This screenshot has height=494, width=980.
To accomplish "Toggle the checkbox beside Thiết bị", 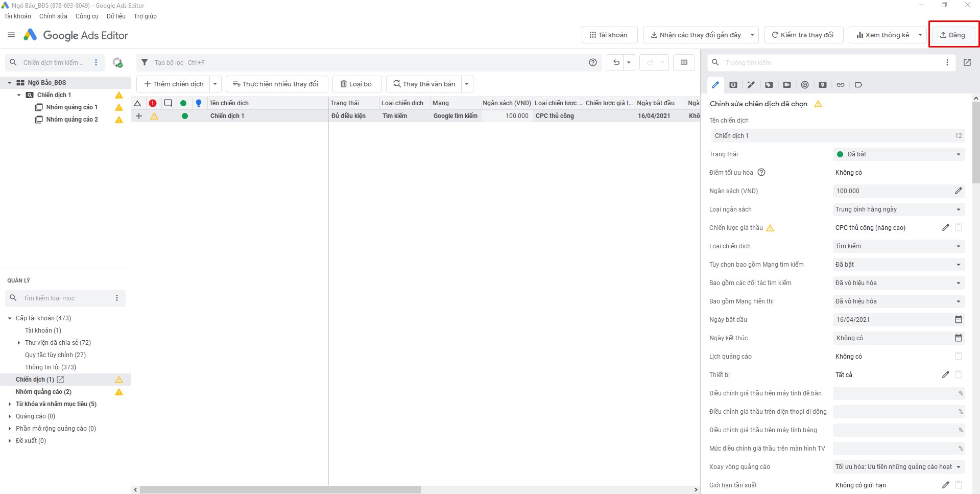I will [958, 374].
